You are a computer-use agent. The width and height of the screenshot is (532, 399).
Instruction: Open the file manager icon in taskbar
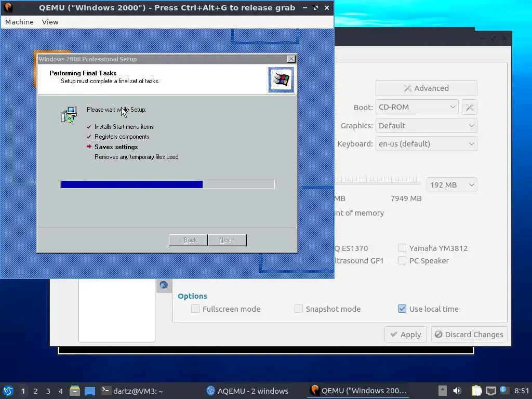point(75,391)
